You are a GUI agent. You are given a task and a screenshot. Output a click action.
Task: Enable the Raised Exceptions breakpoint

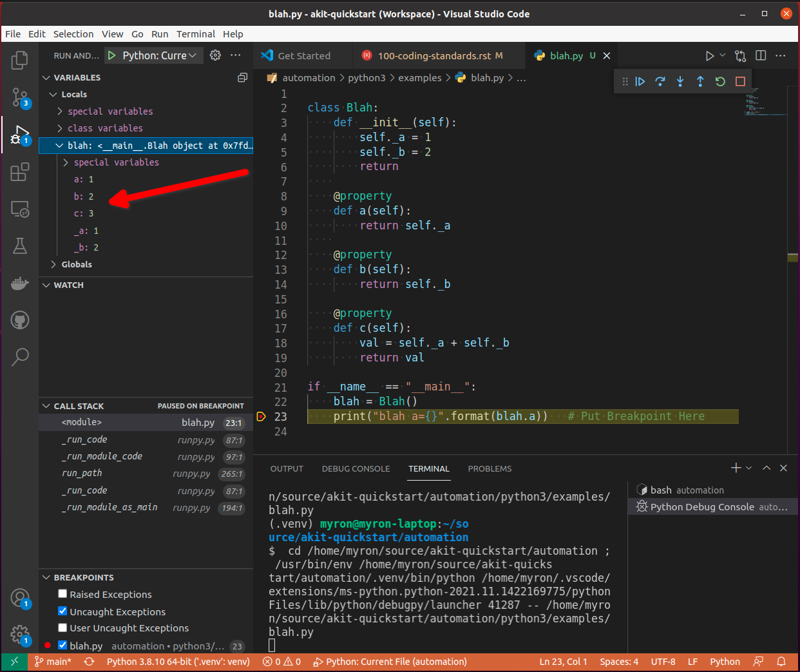point(62,593)
